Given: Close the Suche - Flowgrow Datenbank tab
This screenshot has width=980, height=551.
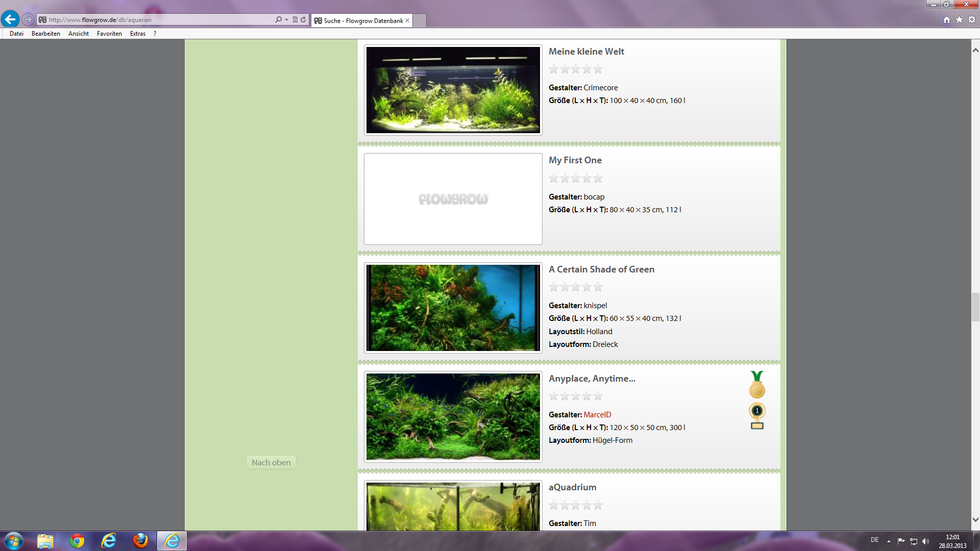Looking at the screenshot, I should click(407, 20).
